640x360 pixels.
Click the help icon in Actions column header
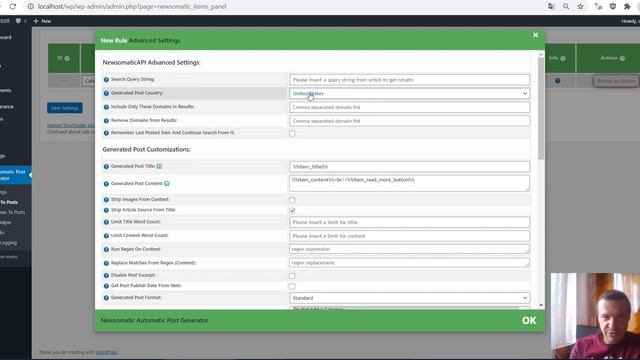[x=622, y=58]
